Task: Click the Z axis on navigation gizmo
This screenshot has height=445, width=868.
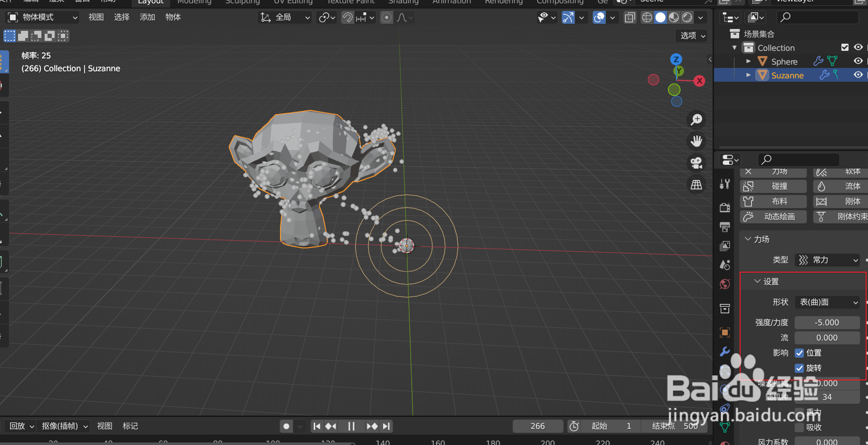Action: tap(676, 59)
